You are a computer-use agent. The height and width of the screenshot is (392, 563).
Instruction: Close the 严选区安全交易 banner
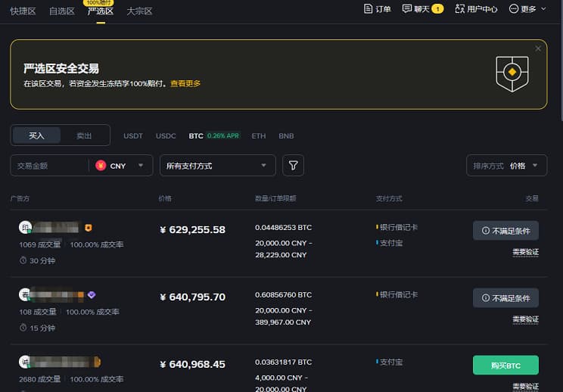(538, 48)
